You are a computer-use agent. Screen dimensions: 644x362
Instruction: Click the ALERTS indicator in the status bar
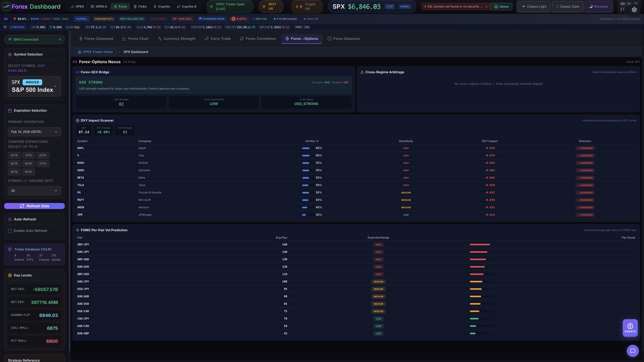[x=239, y=19]
